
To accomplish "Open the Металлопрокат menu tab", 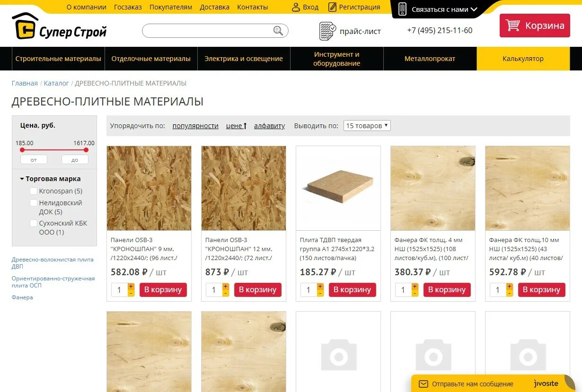I will [430, 59].
